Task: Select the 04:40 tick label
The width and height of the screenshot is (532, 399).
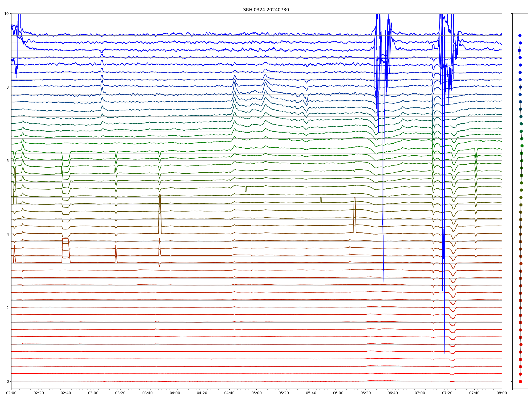Action: (x=229, y=393)
